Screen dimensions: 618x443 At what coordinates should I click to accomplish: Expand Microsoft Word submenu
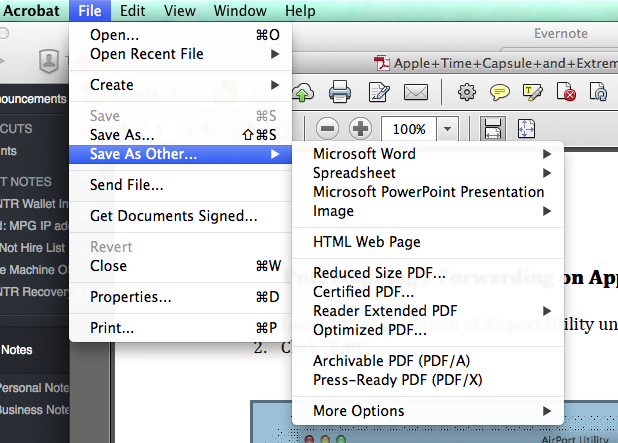pos(428,154)
